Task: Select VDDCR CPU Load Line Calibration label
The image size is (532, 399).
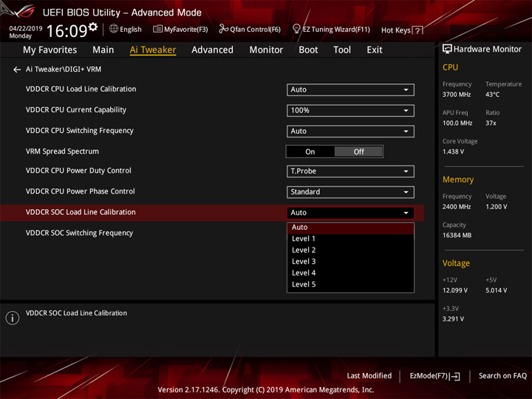Action: [81, 89]
